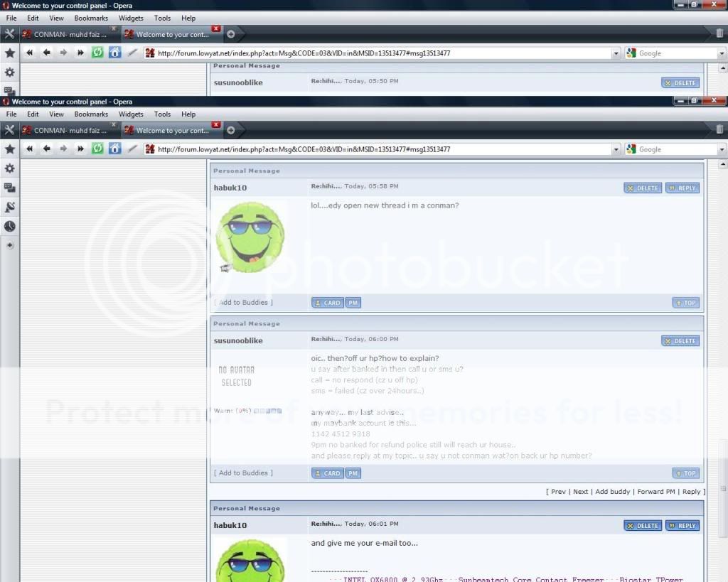
Task: Click the wand icon beside lower window address bar
Action: [x=132, y=149]
